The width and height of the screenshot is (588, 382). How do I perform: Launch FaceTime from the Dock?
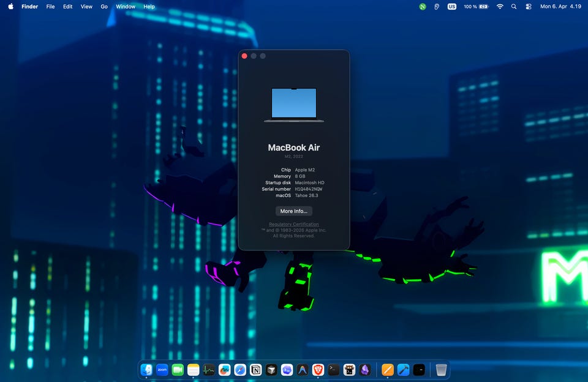click(x=178, y=370)
